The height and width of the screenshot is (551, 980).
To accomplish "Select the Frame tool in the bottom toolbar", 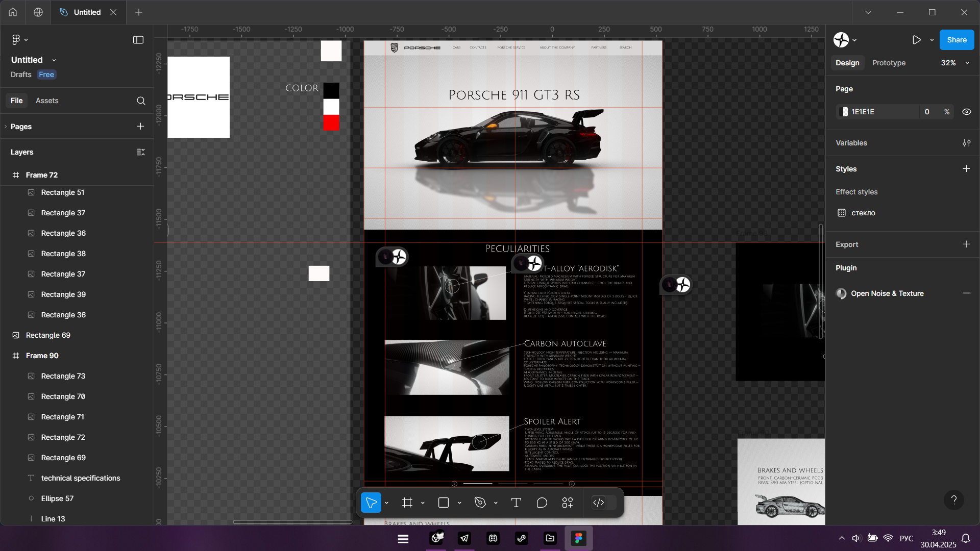I will pyautogui.click(x=407, y=503).
